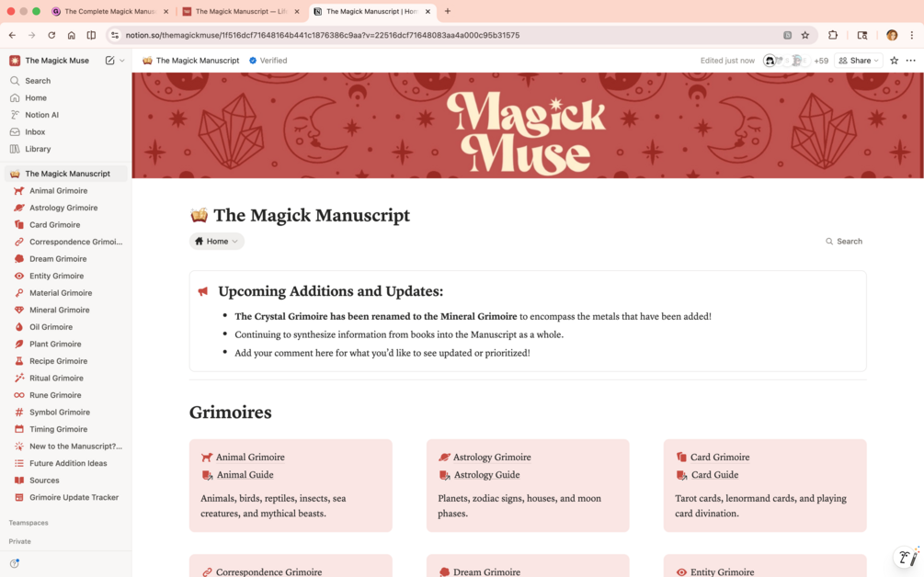Image resolution: width=924 pixels, height=577 pixels.
Task: Open the Grimoire Update Tracker page
Action: coord(74,497)
